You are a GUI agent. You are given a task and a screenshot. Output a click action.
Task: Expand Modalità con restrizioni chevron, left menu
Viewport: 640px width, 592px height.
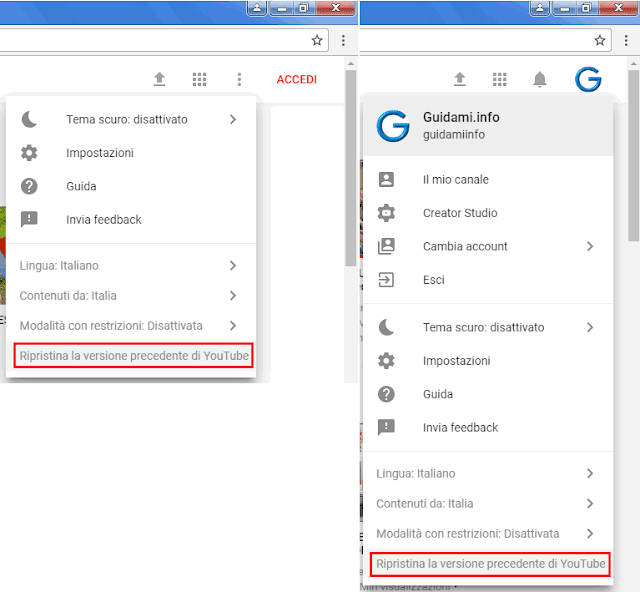tap(233, 325)
